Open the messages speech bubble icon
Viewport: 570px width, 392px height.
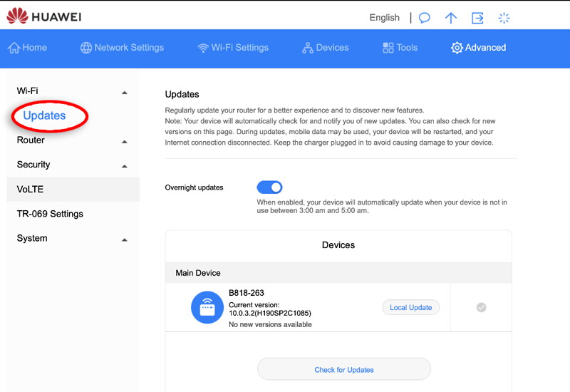tap(424, 17)
